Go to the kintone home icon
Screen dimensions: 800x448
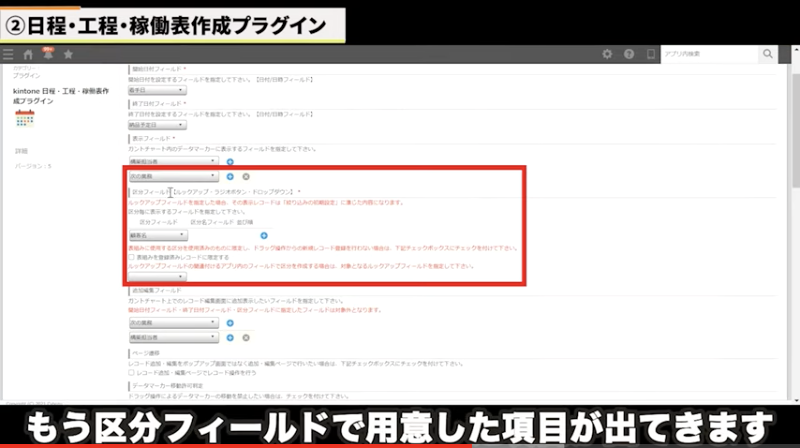tap(28, 54)
